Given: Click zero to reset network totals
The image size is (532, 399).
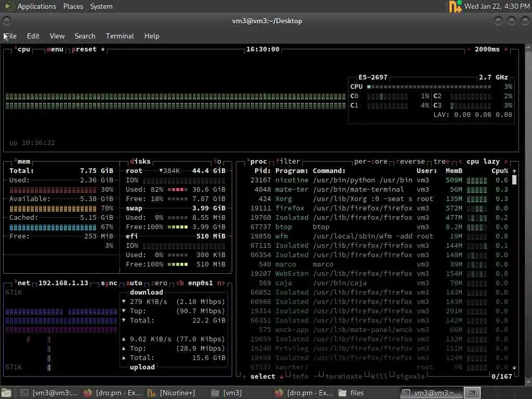Looking at the screenshot, I should coord(159,283).
